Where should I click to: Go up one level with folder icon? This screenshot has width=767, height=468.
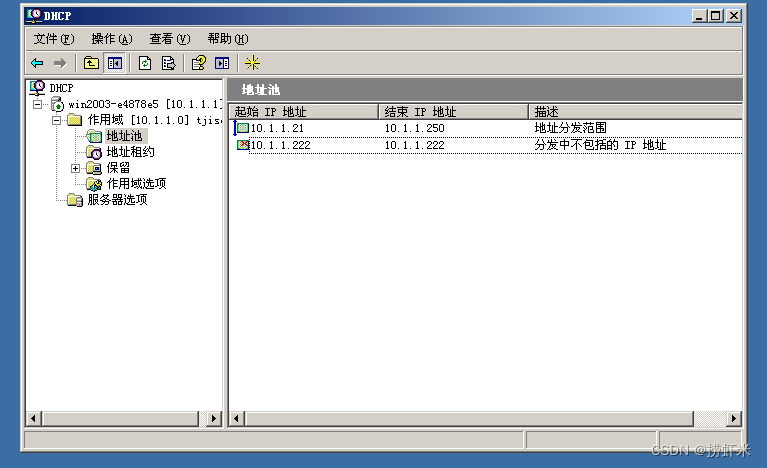[x=91, y=63]
